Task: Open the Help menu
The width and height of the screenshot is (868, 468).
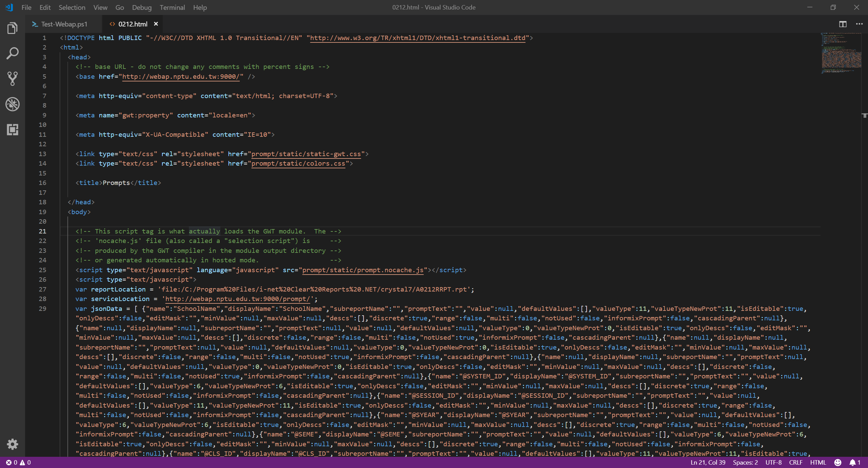Action: [x=200, y=7]
